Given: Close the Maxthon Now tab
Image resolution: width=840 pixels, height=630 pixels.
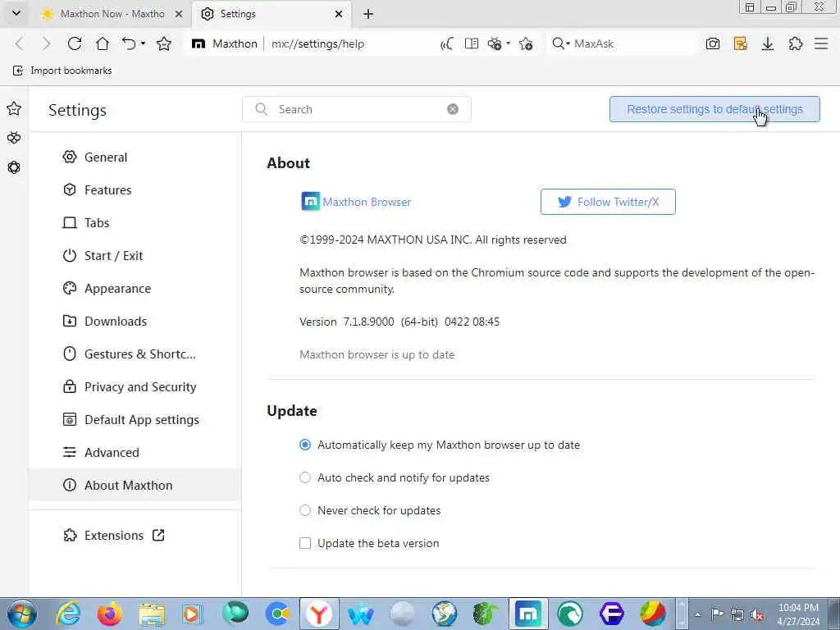Looking at the screenshot, I should tap(179, 14).
